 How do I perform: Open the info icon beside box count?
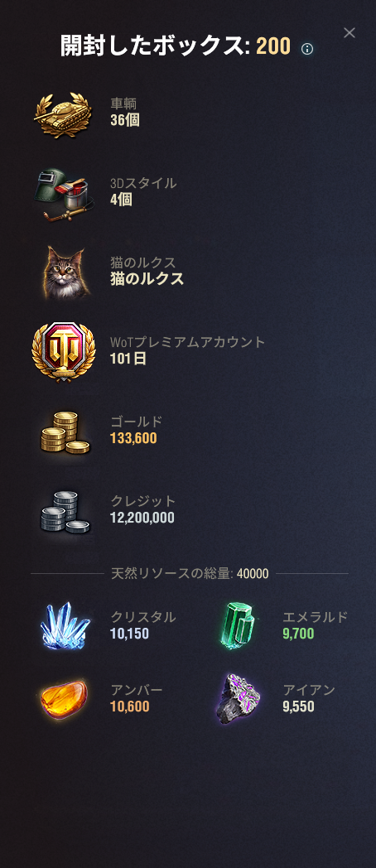point(306,49)
